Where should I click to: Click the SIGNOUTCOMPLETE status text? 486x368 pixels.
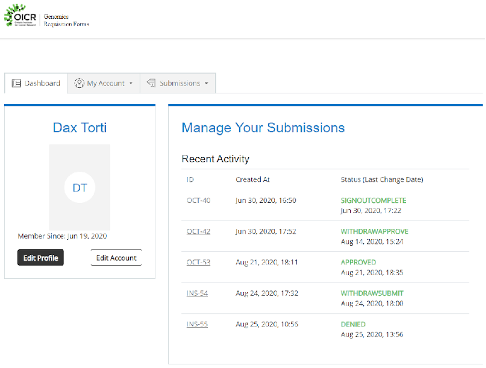[x=373, y=200]
